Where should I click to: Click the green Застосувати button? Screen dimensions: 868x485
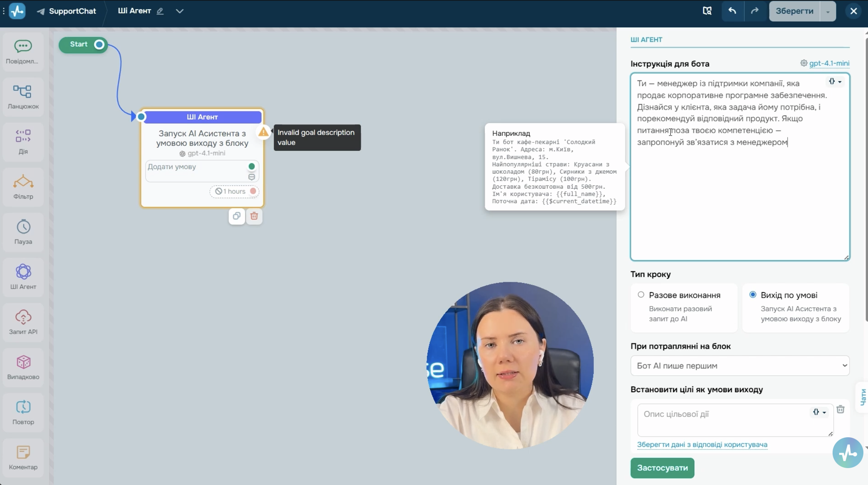click(x=662, y=468)
